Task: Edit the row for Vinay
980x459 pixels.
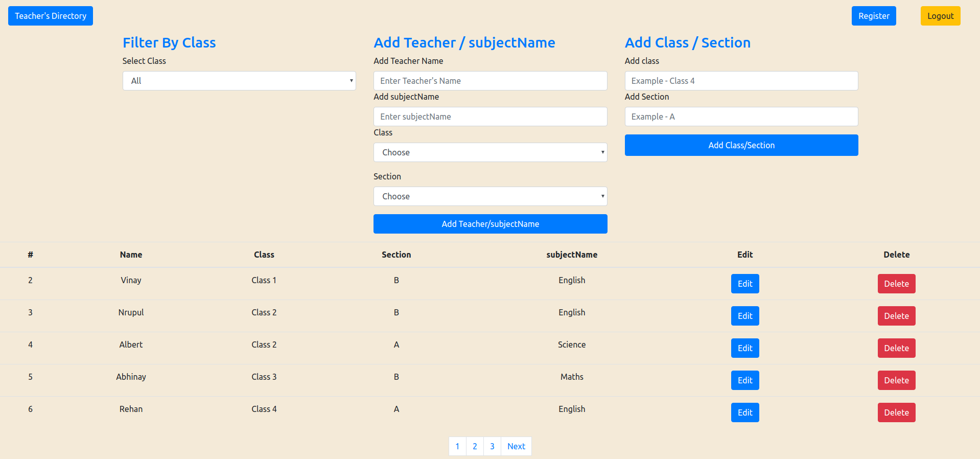Action: (x=744, y=284)
